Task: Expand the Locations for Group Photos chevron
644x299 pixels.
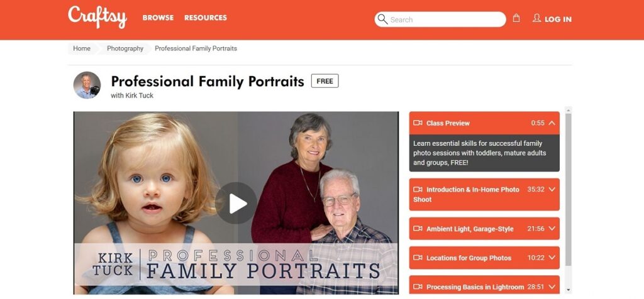Action: point(552,258)
